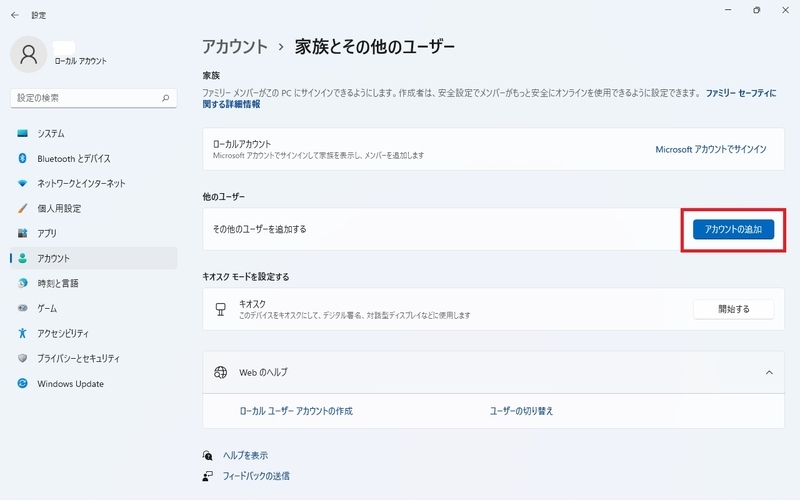Click the network Wi-Fi icon in sidebar
Screen dimensions: 800x500
(22, 183)
